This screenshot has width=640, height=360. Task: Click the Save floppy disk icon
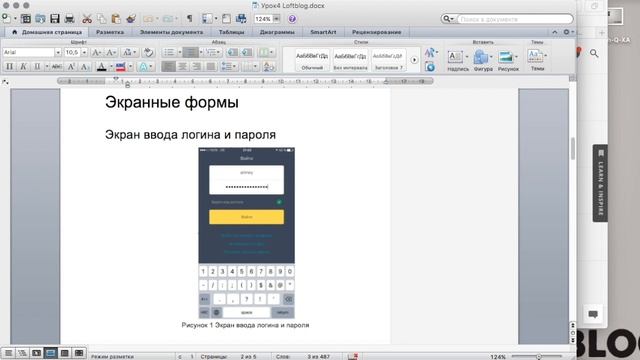click(55, 19)
